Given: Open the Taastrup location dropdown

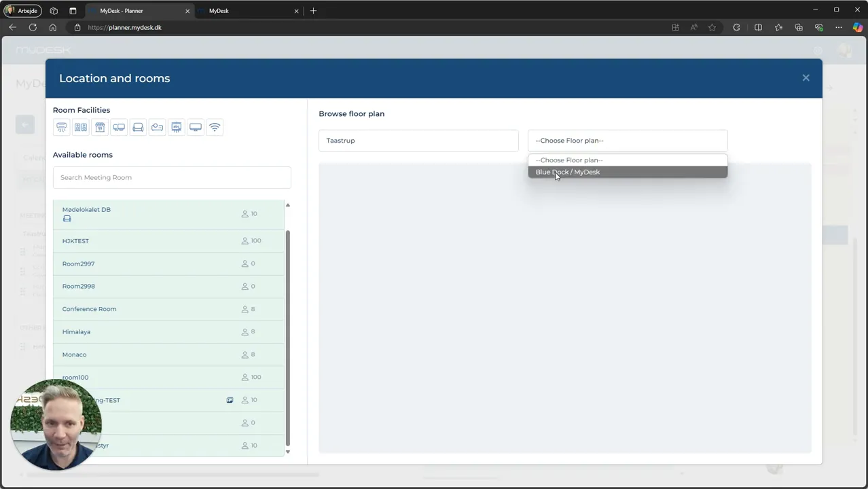Looking at the screenshot, I should point(418,141).
